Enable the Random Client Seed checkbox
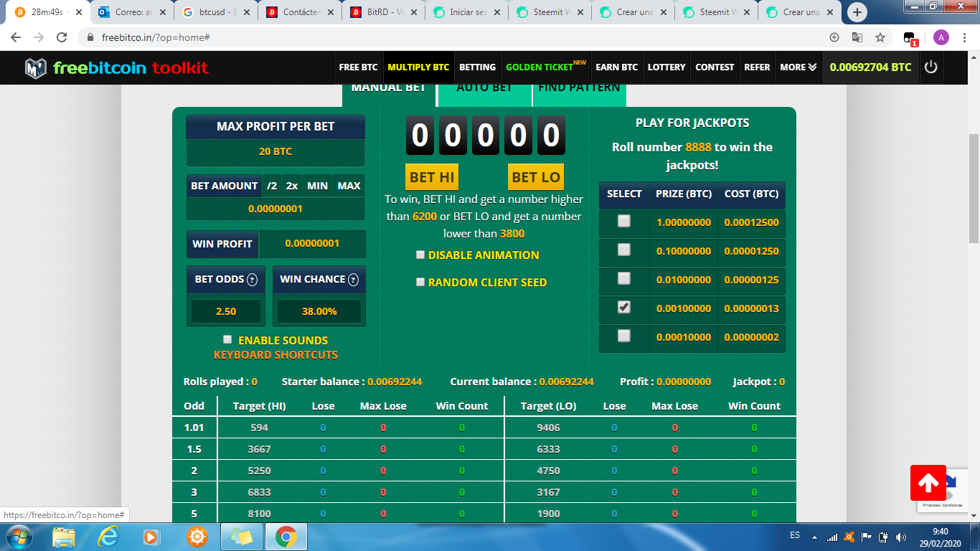The image size is (980, 551). [420, 282]
